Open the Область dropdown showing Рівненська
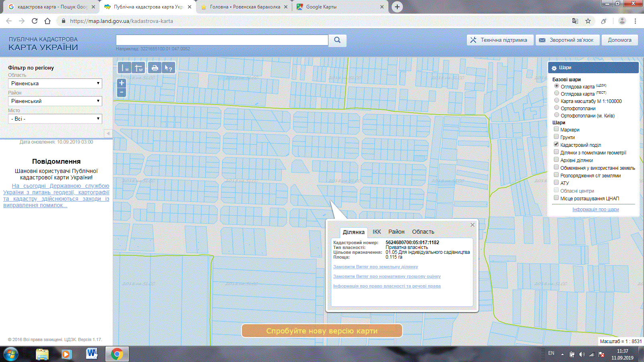The width and height of the screenshot is (644, 362). [x=55, y=83]
